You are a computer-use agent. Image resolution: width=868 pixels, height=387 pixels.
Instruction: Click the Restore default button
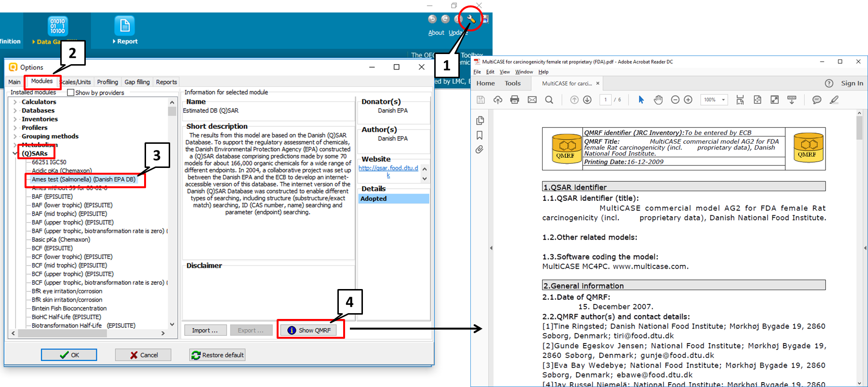point(217,355)
